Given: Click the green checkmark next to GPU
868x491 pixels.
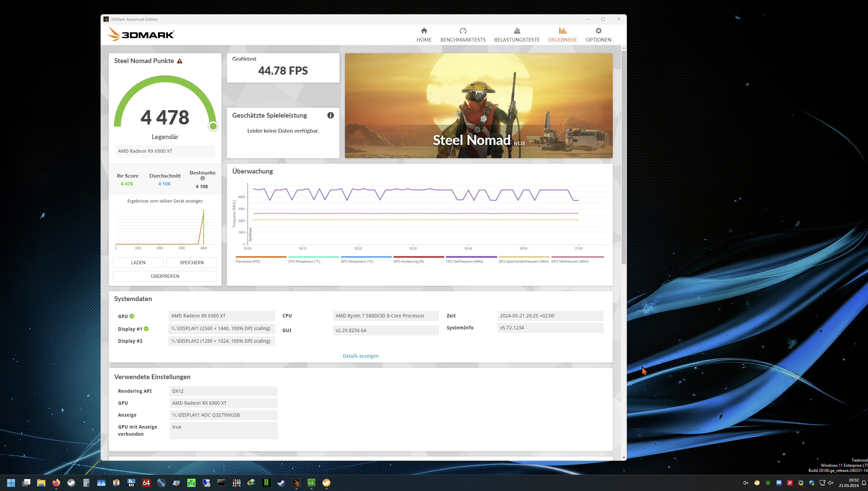Looking at the screenshot, I should (132, 316).
